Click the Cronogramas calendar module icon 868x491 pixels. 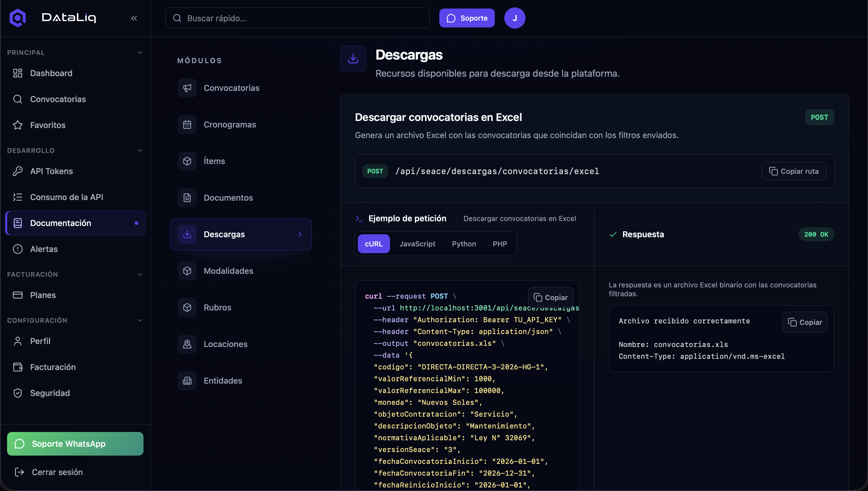click(187, 125)
